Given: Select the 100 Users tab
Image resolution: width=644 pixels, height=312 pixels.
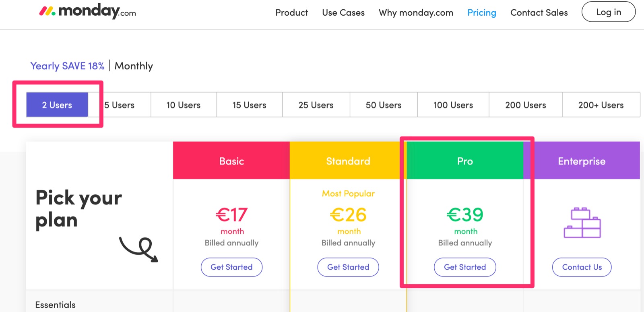Looking at the screenshot, I should (x=453, y=105).
